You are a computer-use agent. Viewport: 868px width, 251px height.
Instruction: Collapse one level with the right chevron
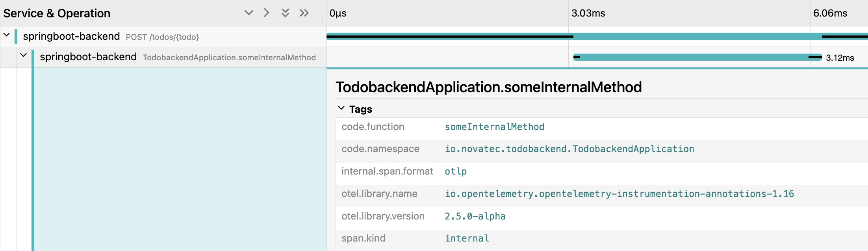267,13
